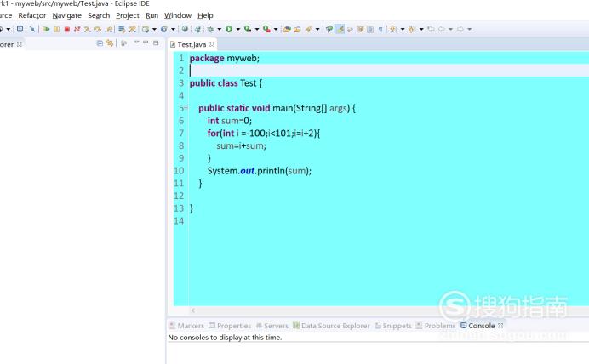Collapse the main method fold at line 5
589x364 pixels.
click(186, 108)
